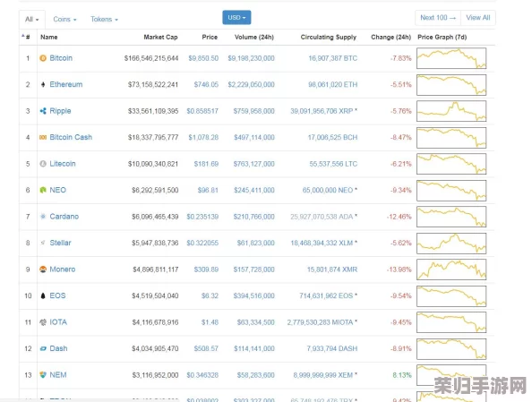Click the Bitcoin coin logo icon
Viewport: 532px width, 402px height.
[x=43, y=58]
